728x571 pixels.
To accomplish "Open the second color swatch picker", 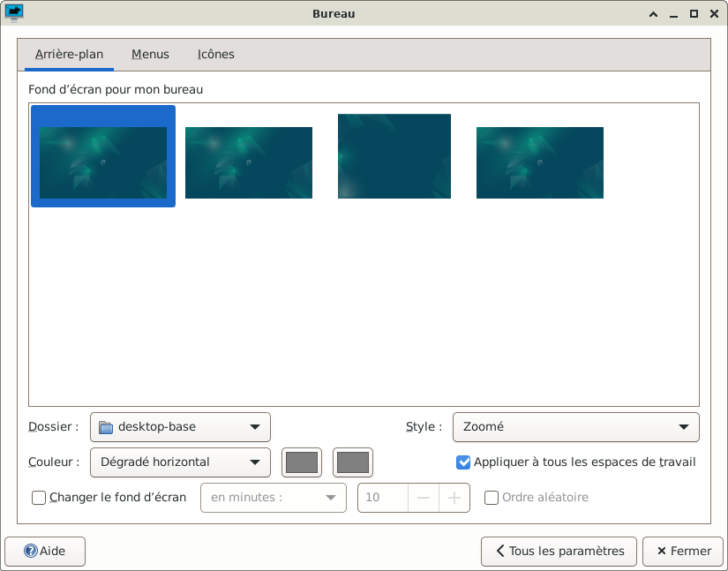I will point(353,462).
